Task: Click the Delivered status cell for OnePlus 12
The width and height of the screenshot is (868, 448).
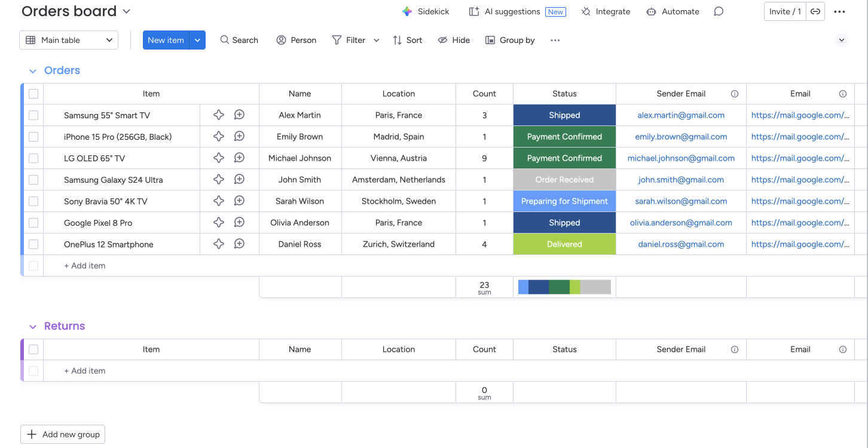Action: tap(564, 244)
